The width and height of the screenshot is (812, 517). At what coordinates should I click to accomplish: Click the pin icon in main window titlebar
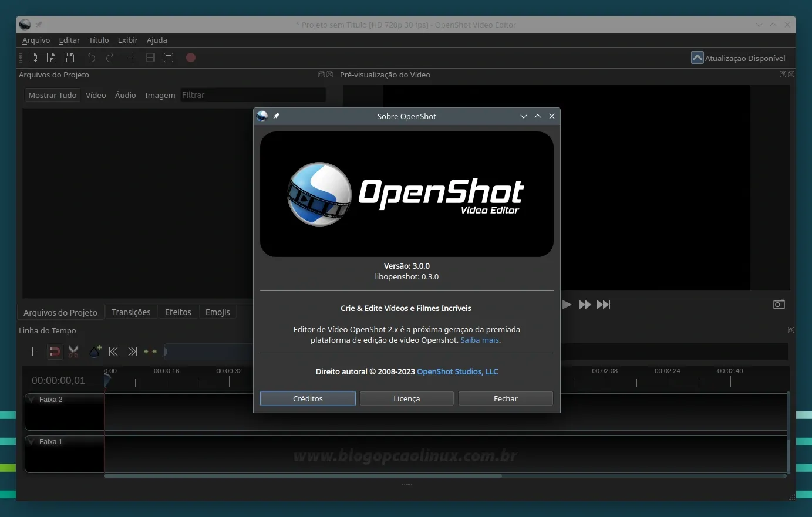click(x=39, y=25)
